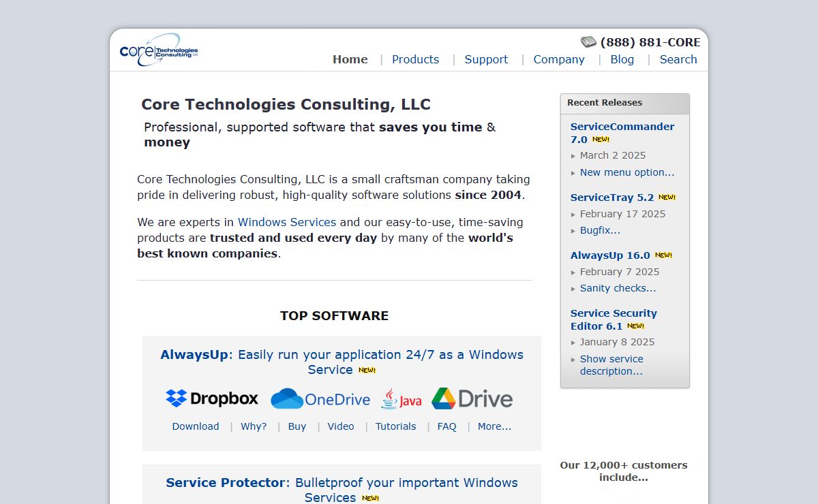This screenshot has width=818, height=504.
Task: Click the AlwaysUp 'More...' link
Action: coord(494,426)
